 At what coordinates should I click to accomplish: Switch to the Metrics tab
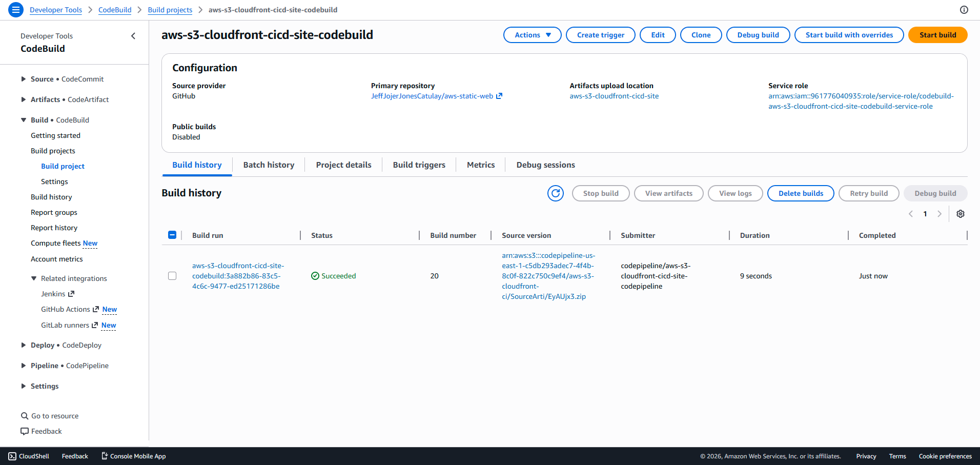[481, 165]
